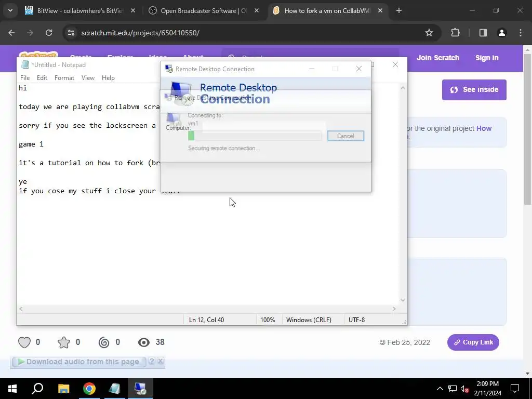Click the Remote Desktop taskbar icon

click(x=140, y=389)
